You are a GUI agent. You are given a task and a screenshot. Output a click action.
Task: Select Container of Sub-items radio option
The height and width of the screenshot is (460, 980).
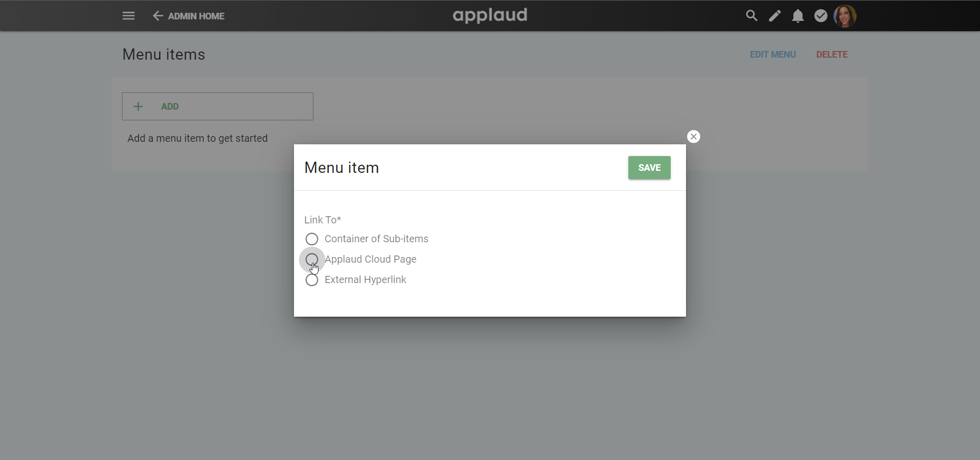[x=312, y=239]
